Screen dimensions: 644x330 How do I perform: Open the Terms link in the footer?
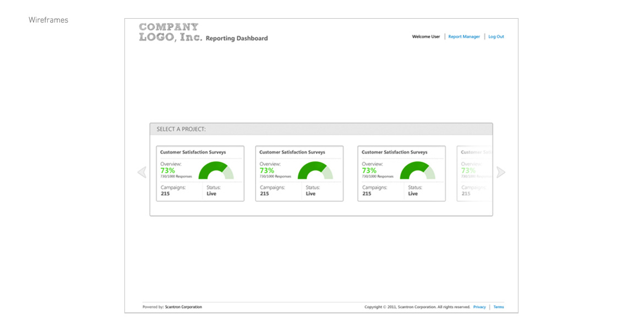pos(498,307)
